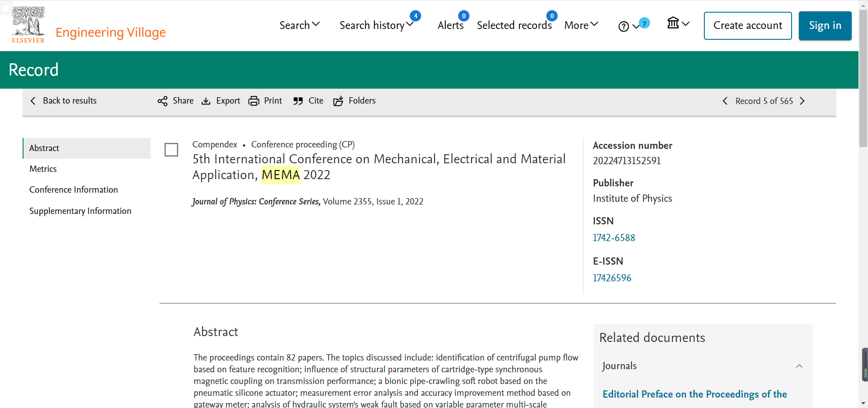The height and width of the screenshot is (408, 868).
Task: Click the Sign in button
Action: tap(825, 26)
